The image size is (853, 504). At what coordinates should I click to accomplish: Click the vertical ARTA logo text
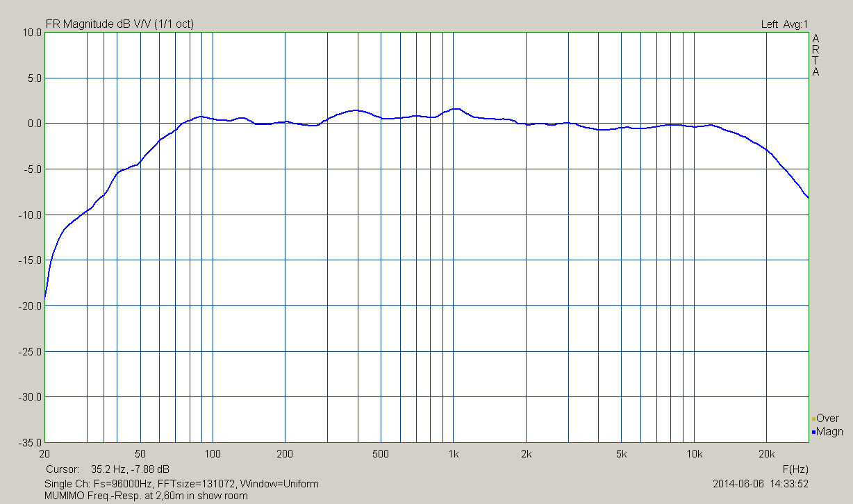click(816, 55)
